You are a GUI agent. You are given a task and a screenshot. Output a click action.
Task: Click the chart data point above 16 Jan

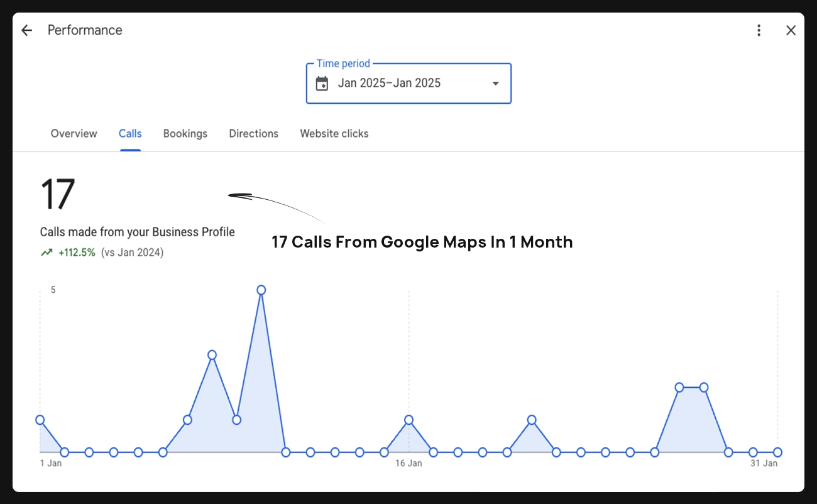[x=409, y=420]
